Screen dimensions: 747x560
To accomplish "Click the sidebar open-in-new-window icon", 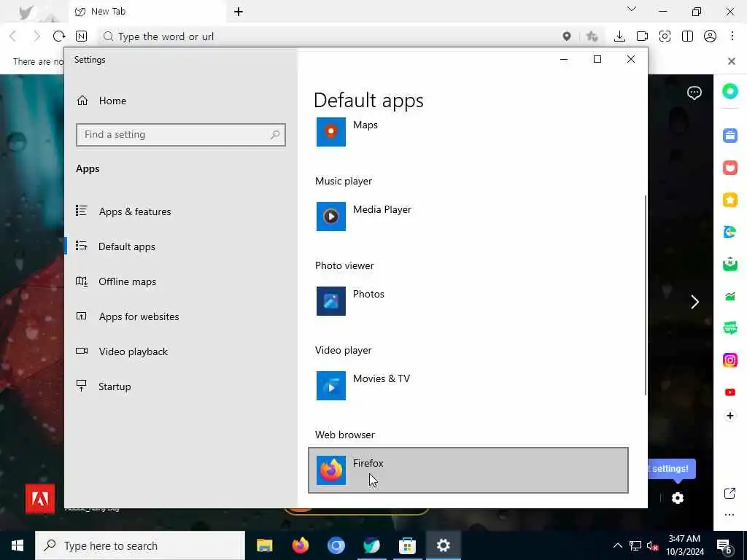I will [729, 494].
